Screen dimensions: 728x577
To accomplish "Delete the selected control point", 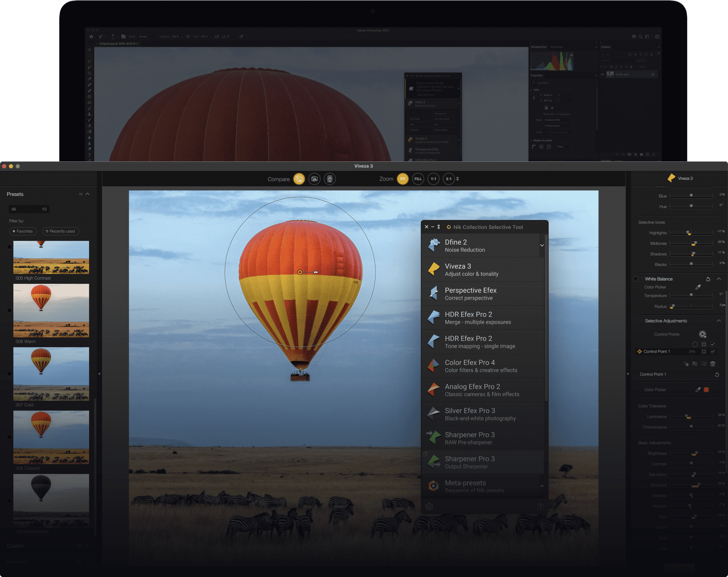I will [713, 364].
